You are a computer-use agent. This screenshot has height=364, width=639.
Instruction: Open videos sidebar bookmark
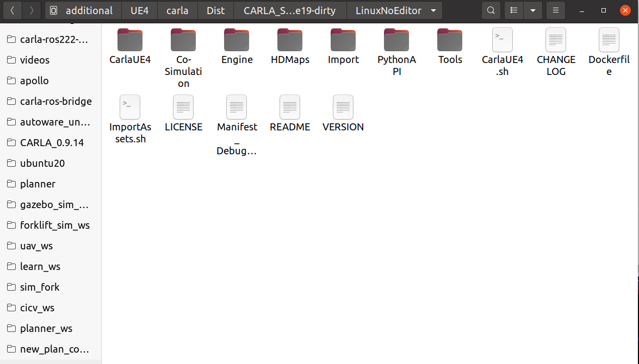(51, 60)
